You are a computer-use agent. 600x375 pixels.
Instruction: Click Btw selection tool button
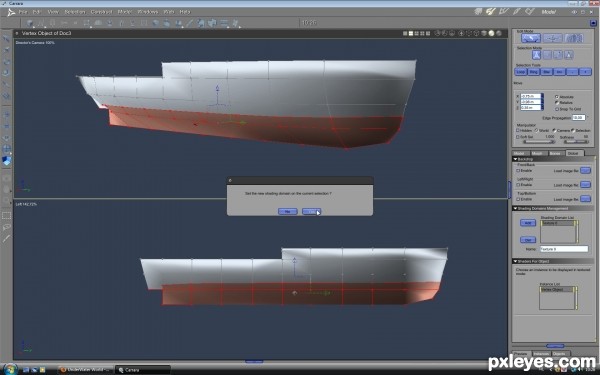click(547, 72)
